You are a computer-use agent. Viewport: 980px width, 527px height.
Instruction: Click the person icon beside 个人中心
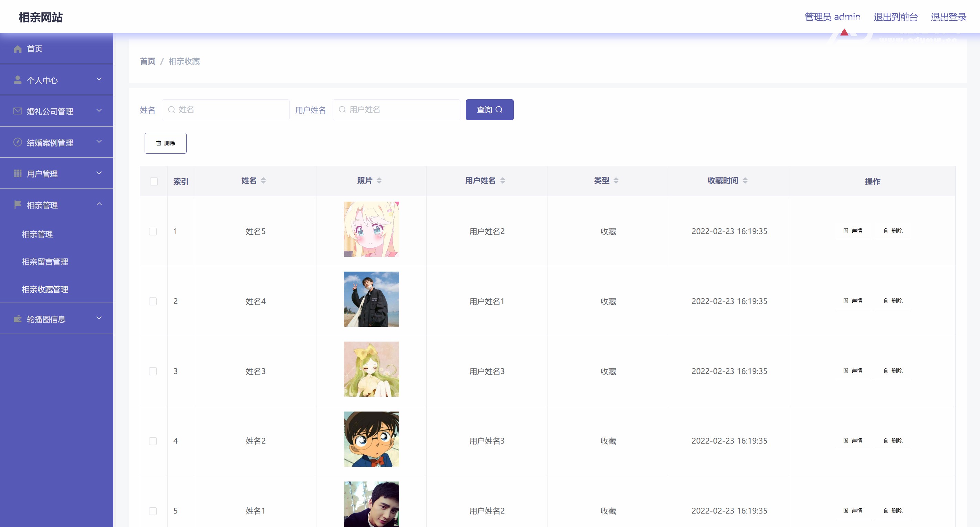pos(18,80)
